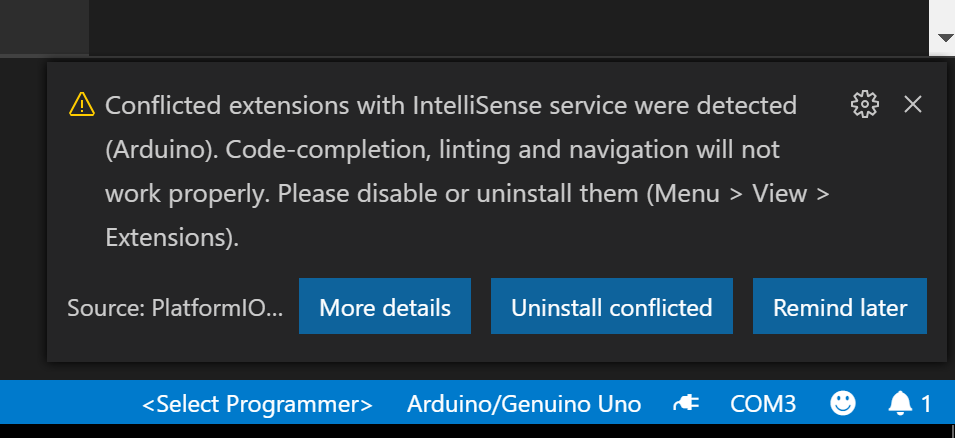Change the Arduino/Genuino Uno board selection
This screenshot has width=955, height=438.
[x=524, y=404]
